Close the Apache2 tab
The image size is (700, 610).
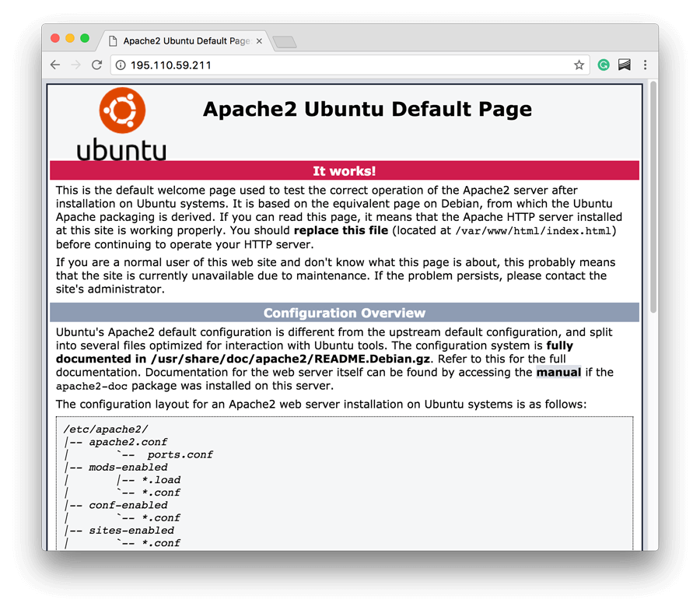[x=259, y=40]
